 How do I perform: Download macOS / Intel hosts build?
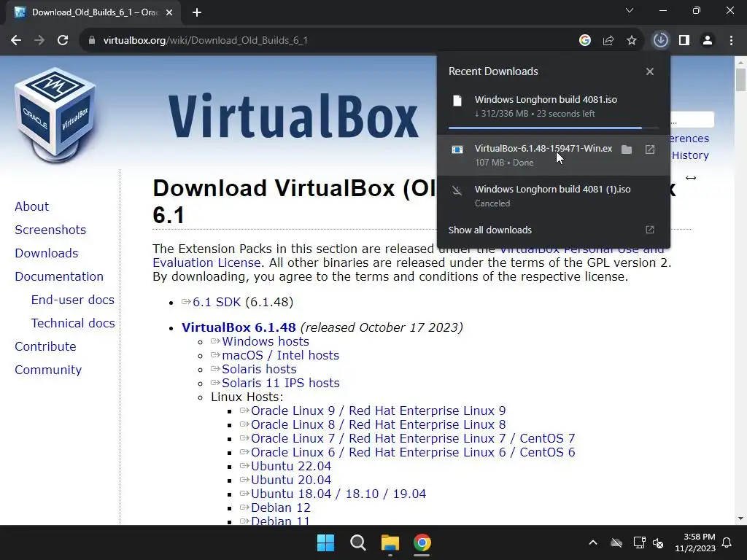coord(280,355)
